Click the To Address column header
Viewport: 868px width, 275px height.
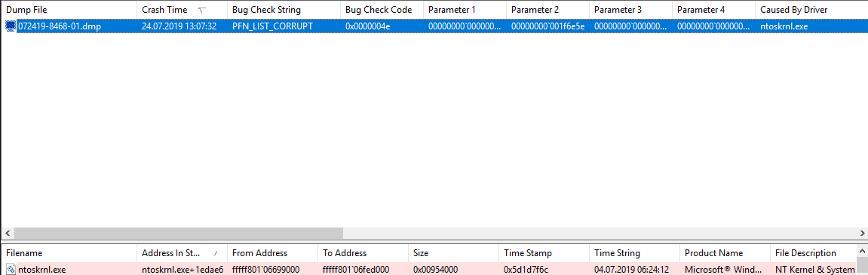click(x=363, y=253)
